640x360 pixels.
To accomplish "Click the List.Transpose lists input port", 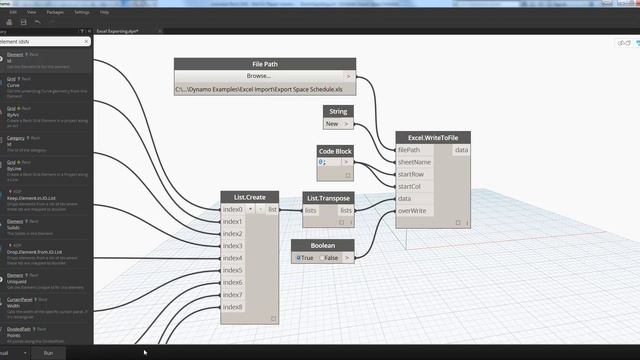I will coord(311,210).
